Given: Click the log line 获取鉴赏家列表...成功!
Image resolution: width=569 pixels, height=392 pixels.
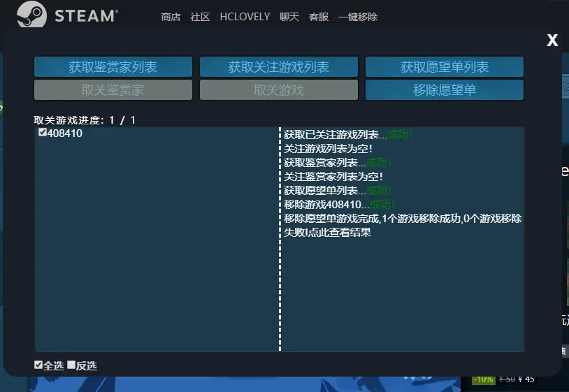Looking at the screenshot, I should pos(338,162).
